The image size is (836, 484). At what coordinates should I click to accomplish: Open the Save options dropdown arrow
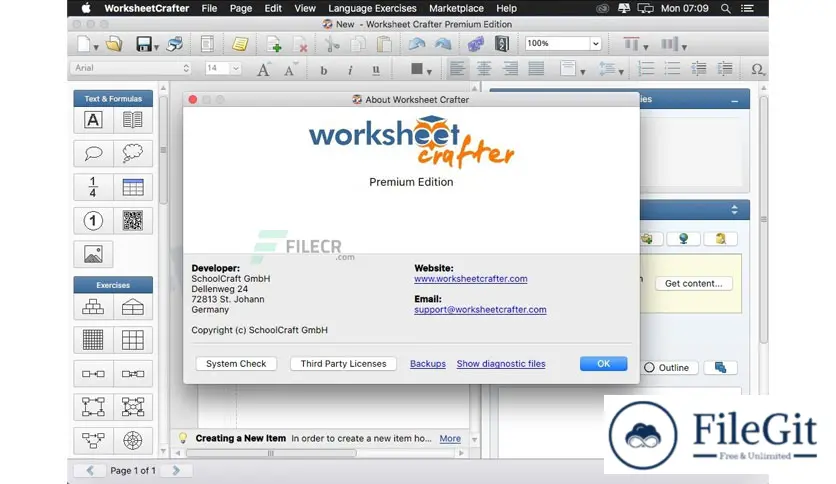(x=156, y=47)
